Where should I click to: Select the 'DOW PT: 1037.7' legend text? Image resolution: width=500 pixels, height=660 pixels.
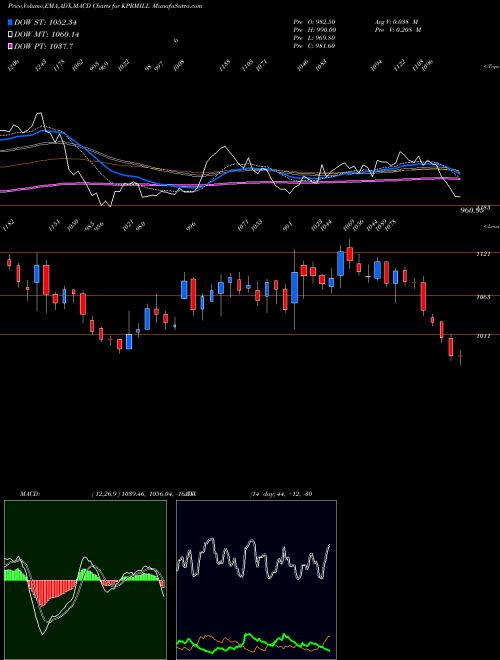tap(44, 46)
